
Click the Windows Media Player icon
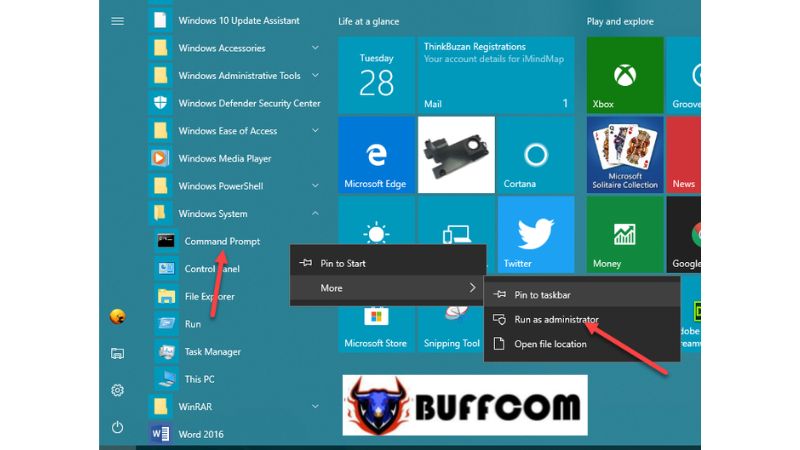coord(160,158)
